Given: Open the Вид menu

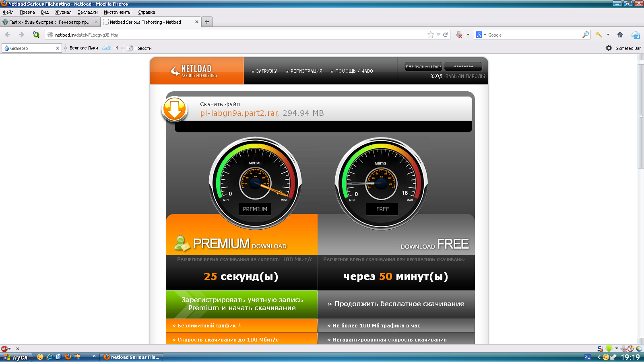Looking at the screenshot, I should click(x=45, y=12).
